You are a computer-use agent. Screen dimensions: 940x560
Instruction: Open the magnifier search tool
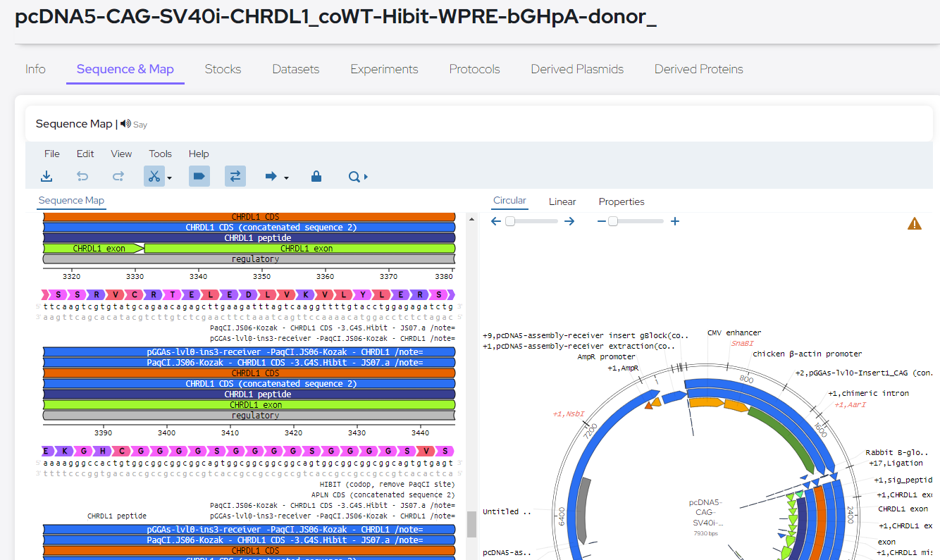(355, 177)
